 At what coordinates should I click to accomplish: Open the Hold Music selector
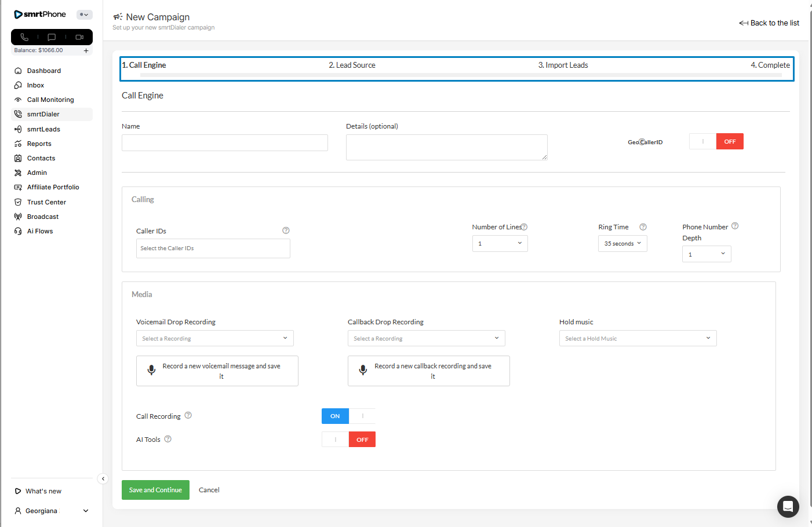(638, 338)
